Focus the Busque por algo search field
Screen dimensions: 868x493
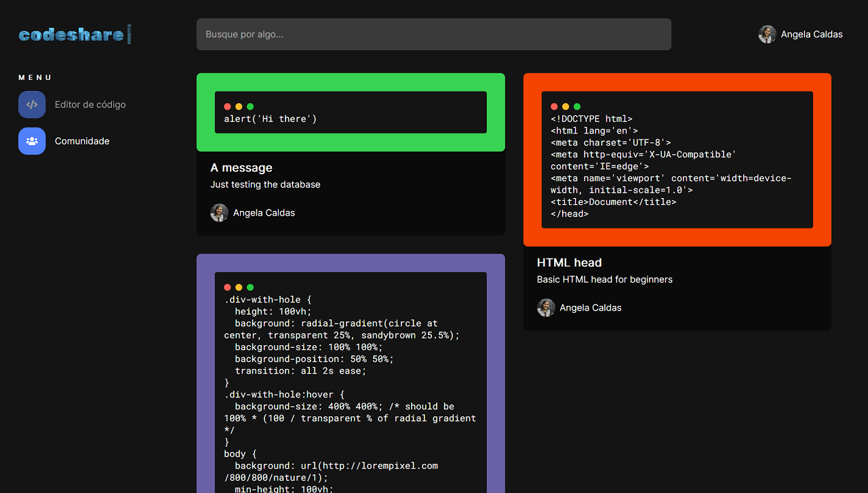click(433, 34)
